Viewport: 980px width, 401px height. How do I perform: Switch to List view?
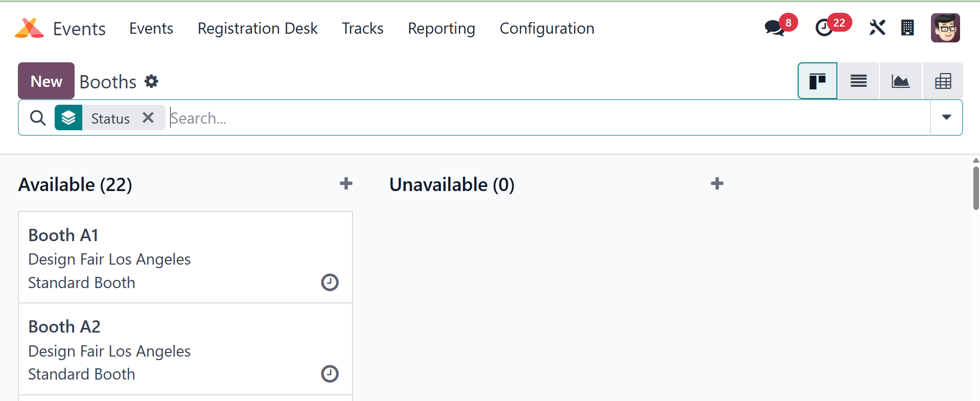click(858, 81)
